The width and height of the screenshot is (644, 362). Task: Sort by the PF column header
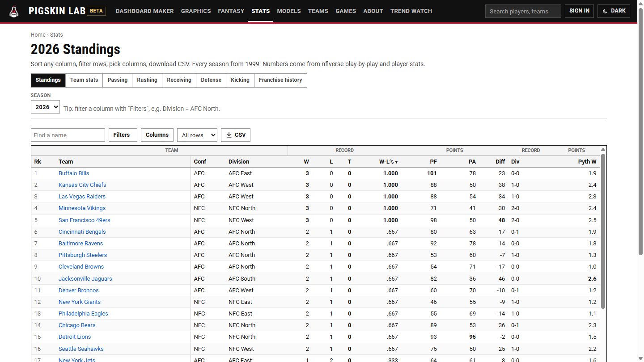coord(433,162)
